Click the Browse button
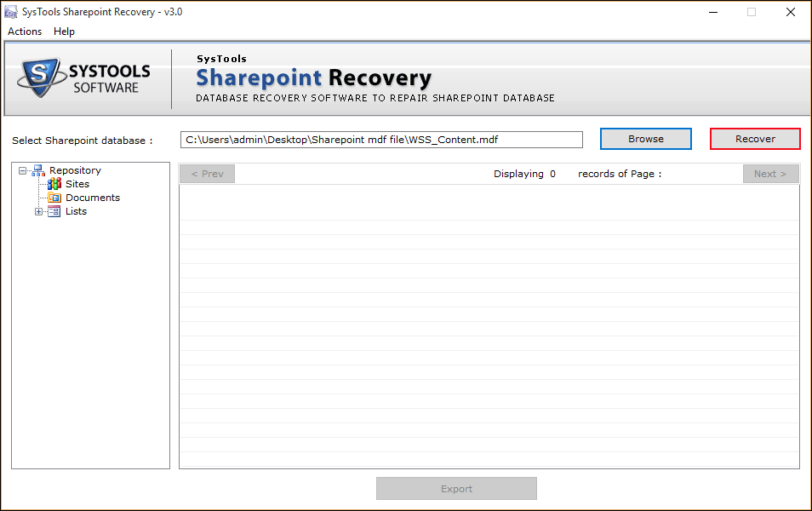Image resolution: width=812 pixels, height=511 pixels. click(x=646, y=139)
